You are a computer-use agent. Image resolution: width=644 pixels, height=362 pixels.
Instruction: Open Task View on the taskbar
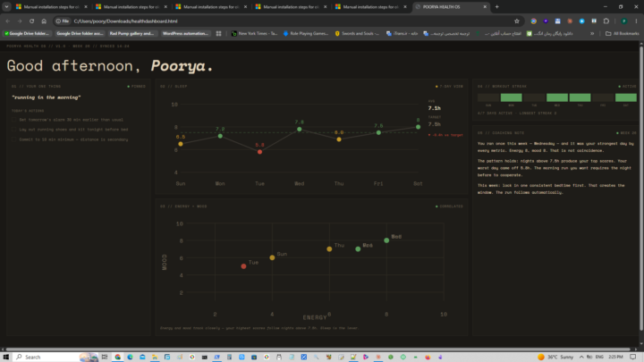coord(105,357)
